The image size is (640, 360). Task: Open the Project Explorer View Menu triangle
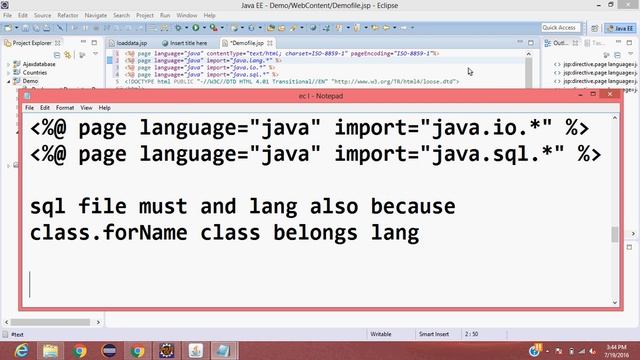coord(95,54)
